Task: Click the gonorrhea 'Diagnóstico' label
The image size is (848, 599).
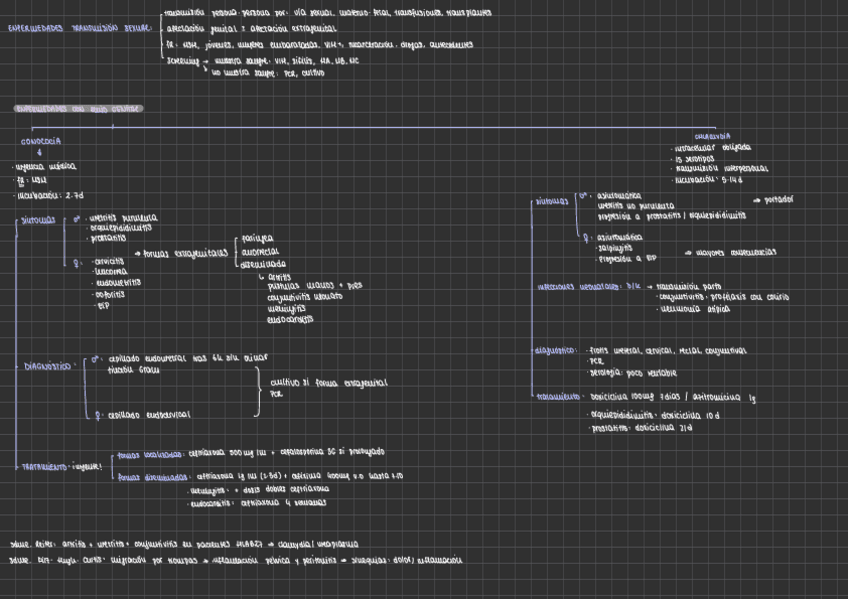Action: point(47,366)
